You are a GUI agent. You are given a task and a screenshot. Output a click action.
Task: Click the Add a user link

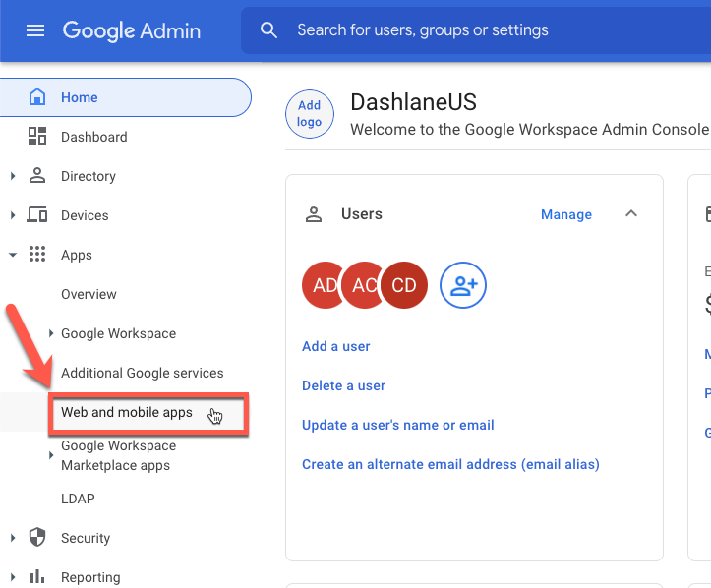point(336,346)
